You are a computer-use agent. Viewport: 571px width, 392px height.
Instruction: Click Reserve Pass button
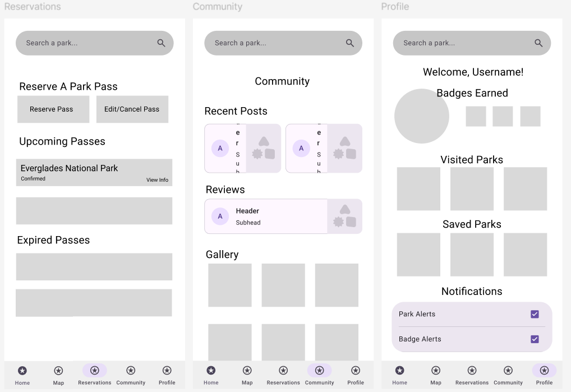pyautogui.click(x=53, y=109)
